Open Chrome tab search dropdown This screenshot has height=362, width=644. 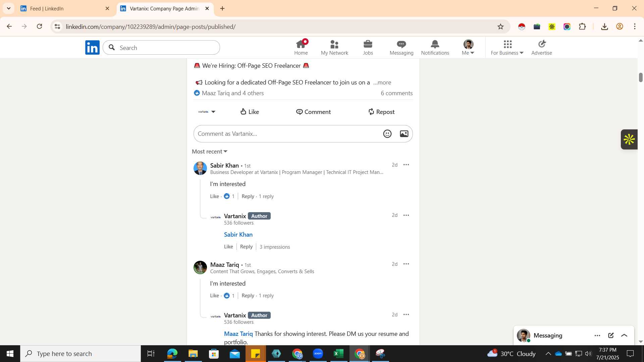(8, 8)
